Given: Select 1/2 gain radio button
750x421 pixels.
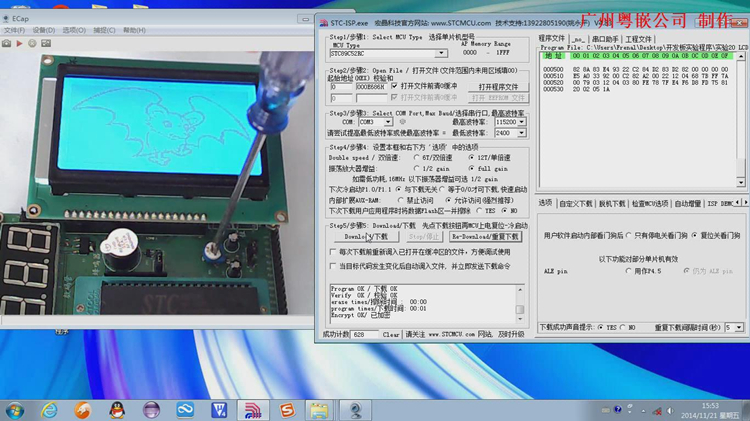Looking at the screenshot, I should pyautogui.click(x=417, y=168).
